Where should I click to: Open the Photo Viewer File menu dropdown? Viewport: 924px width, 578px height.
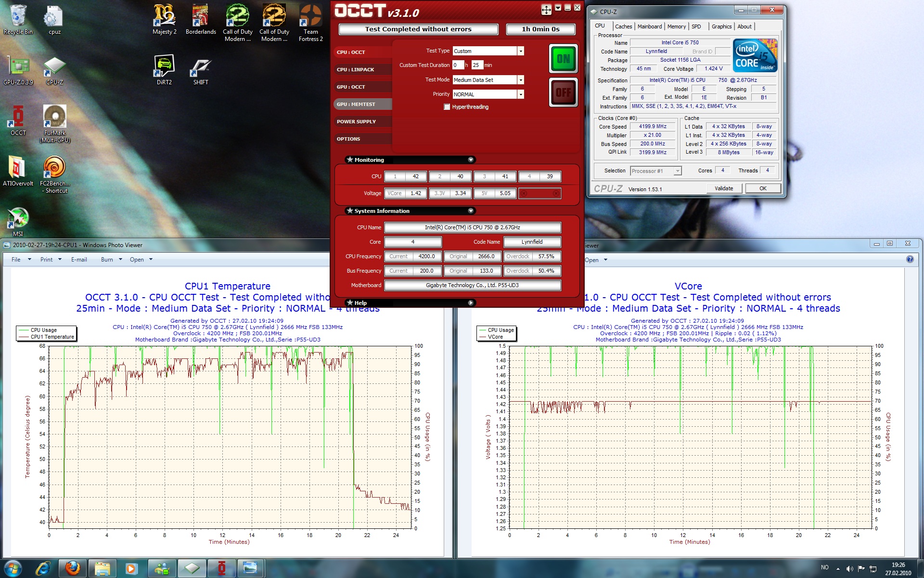click(x=21, y=260)
